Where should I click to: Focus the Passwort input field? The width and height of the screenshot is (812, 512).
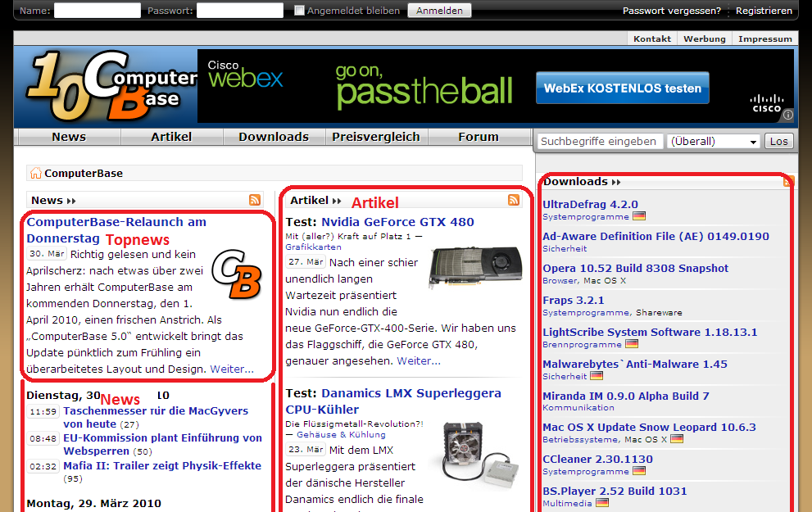point(240,11)
